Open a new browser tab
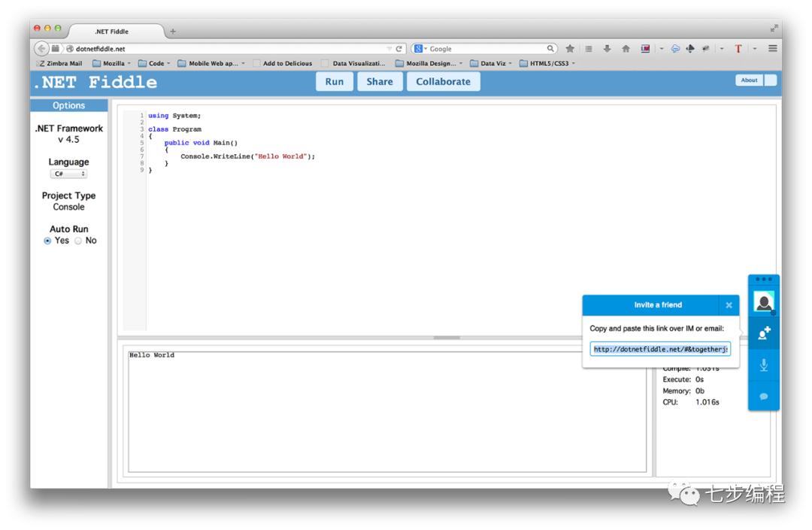The width and height of the screenshot is (812, 530). (173, 32)
